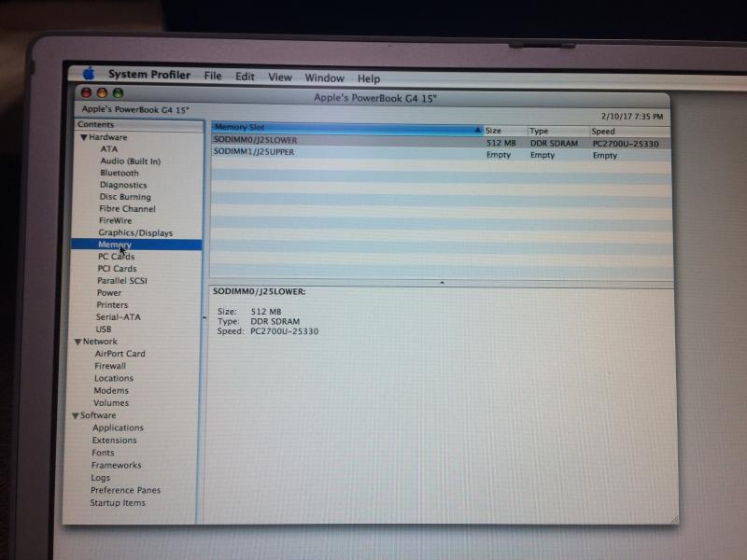This screenshot has width=747, height=560.
Task: Select Extensions under Software
Action: pos(114,441)
